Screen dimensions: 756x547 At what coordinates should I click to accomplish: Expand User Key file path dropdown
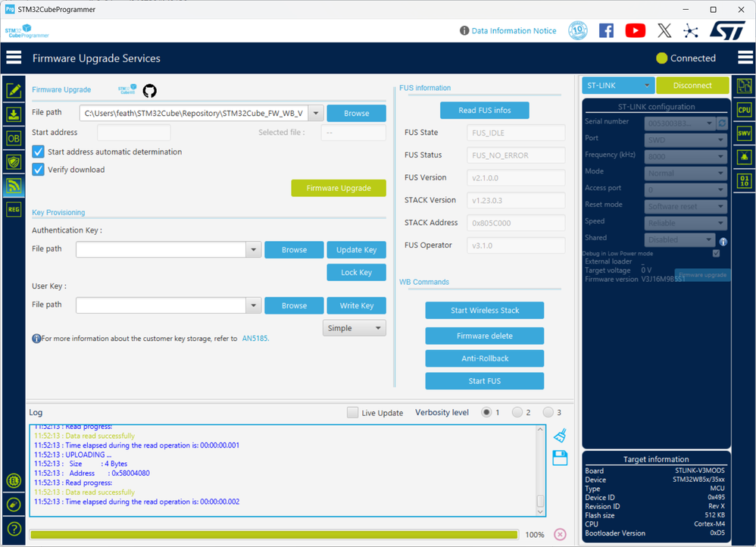254,305
